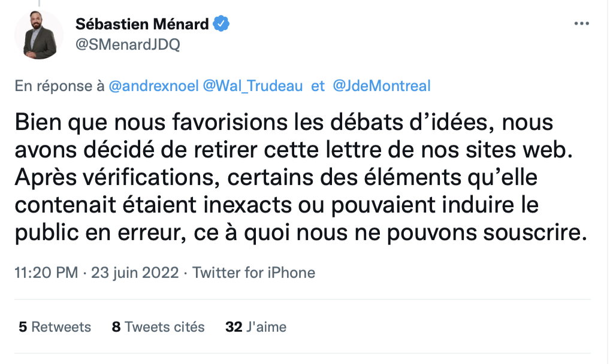
Task: Show the 8 Tweets cités
Action: coord(158,327)
